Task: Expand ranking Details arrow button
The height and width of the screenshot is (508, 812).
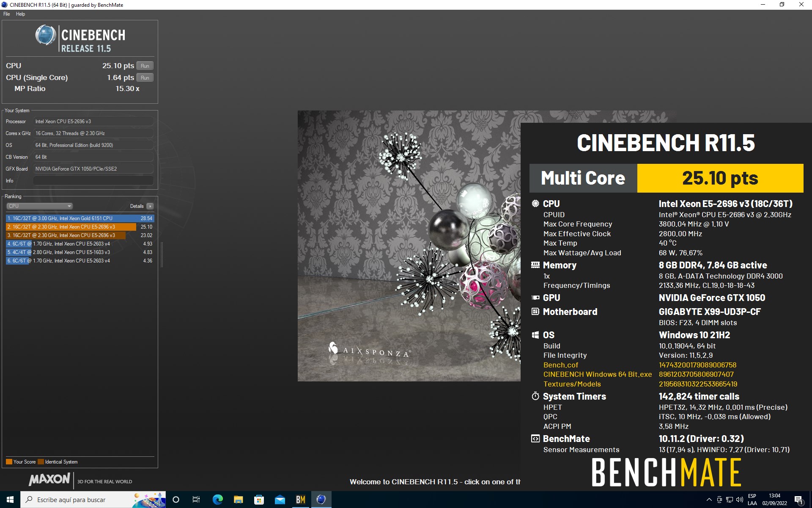Action: pyautogui.click(x=150, y=206)
